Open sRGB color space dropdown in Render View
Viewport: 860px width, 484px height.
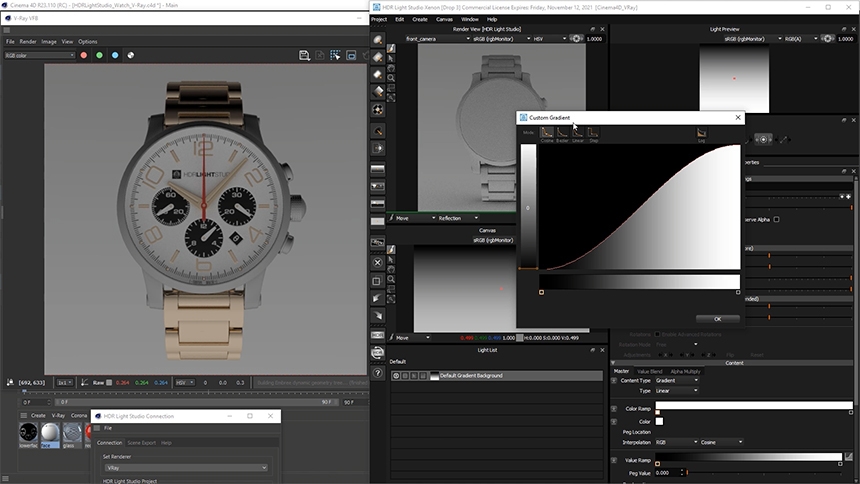coord(501,39)
